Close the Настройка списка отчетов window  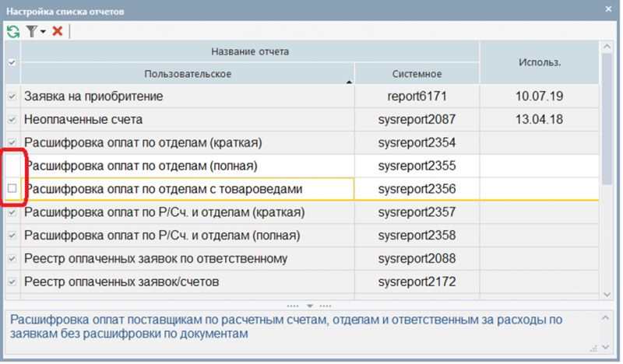click(x=608, y=9)
